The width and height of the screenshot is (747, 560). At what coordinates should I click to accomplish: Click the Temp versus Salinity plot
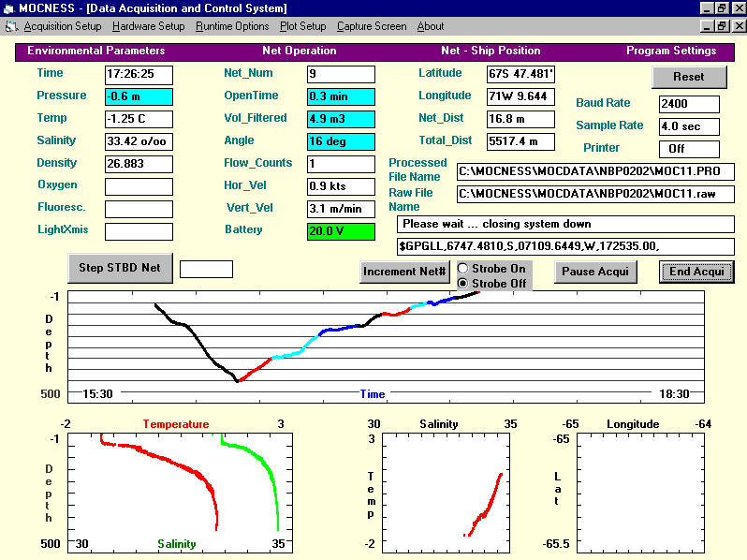[446, 493]
